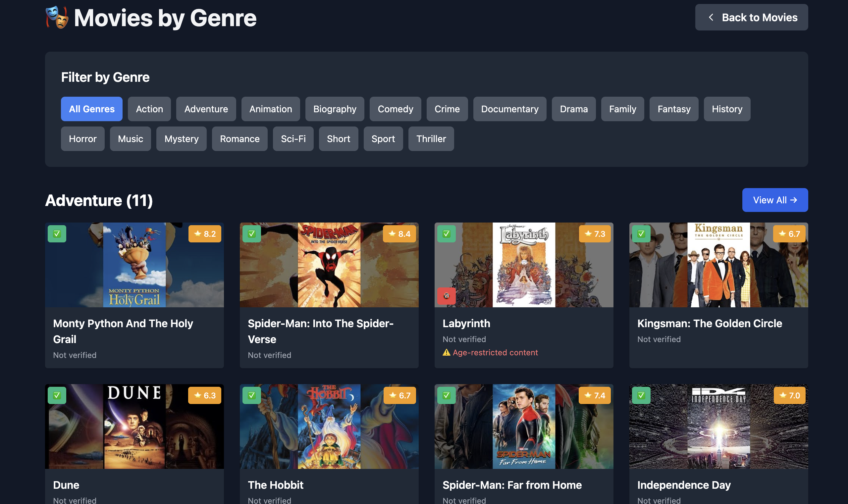Select the All Genres filter
This screenshot has width=848, height=504.
(x=92, y=109)
